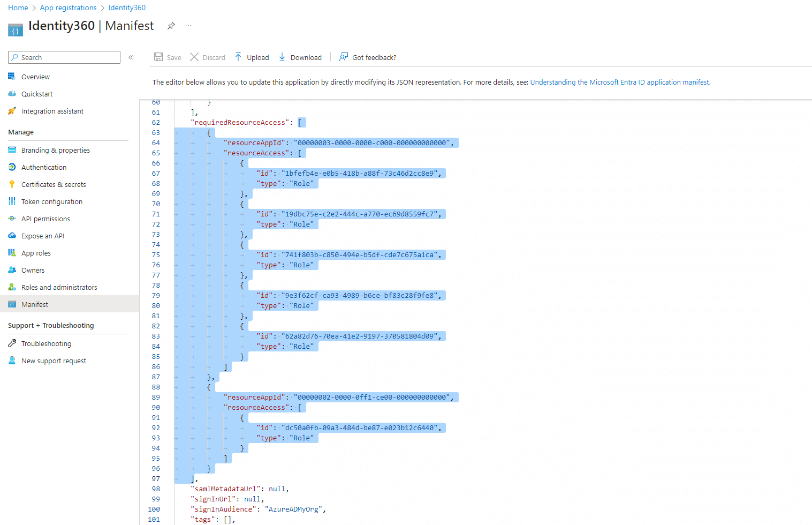Viewport: 812px width, 525px height.
Task: View API permissions
Action: pos(45,218)
